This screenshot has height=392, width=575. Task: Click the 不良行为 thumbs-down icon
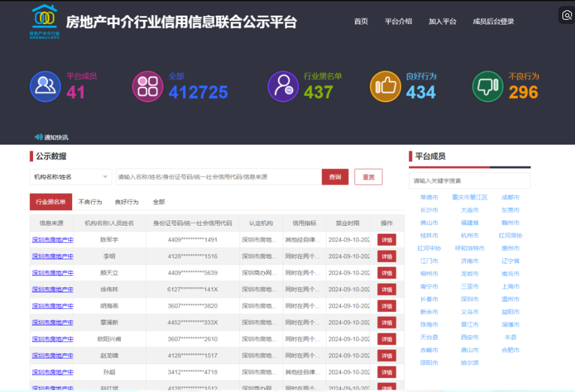coord(488,86)
